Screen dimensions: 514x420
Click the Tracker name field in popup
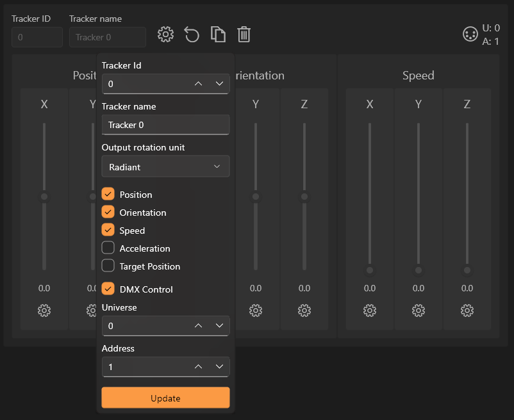165,125
